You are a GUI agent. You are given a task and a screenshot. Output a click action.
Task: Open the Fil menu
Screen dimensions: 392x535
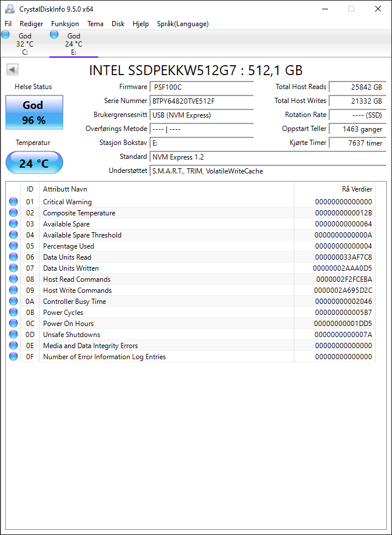[8, 23]
